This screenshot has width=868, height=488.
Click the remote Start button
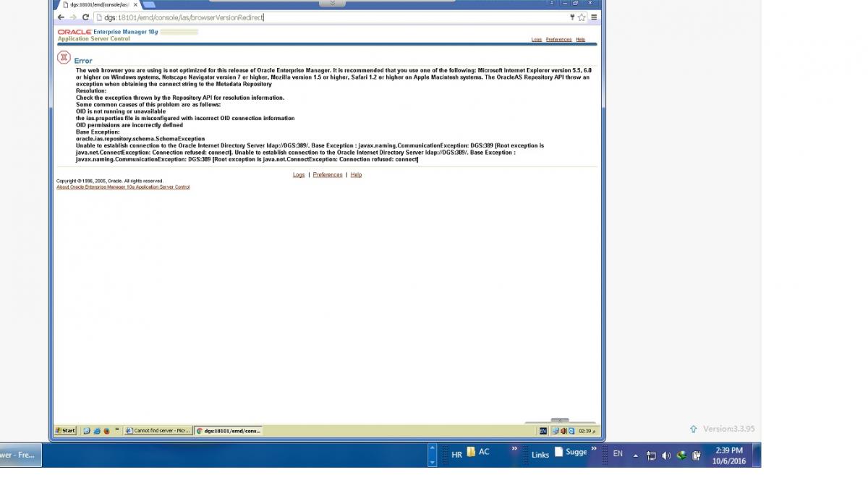pyautogui.click(x=65, y=430)
